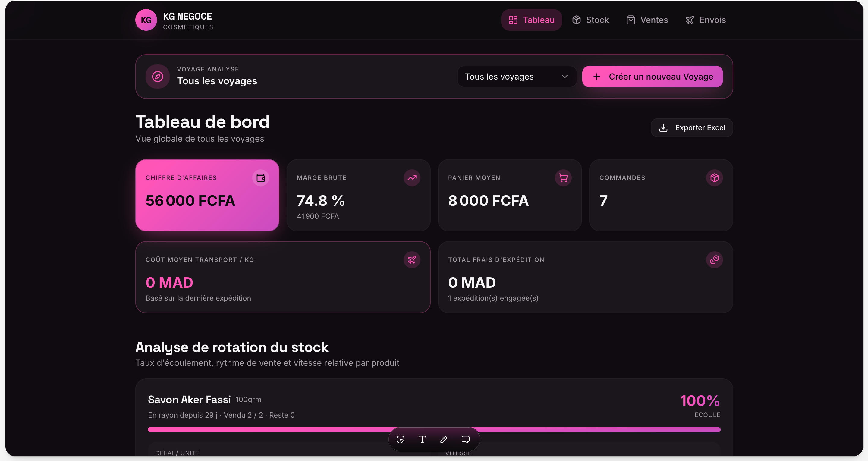The image size is (868, 461).
Task: Click the white 0 MAD expédition total
Action: click(x=472, y=282)
